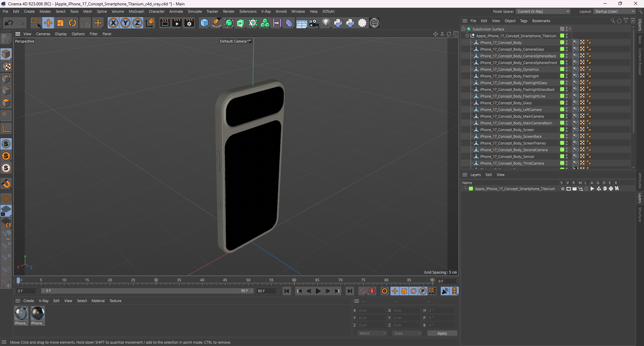Click the 90 F end frame stepper

click(277, 291)
